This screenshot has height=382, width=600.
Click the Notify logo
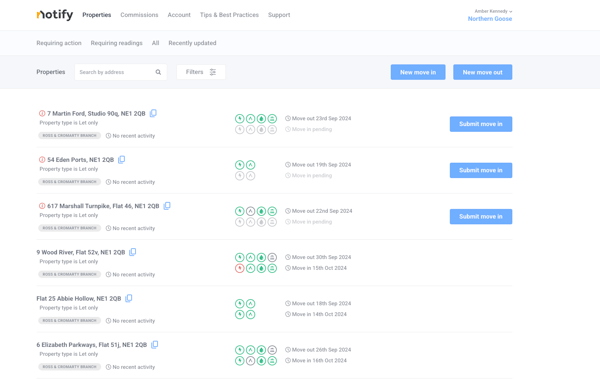[x=55, y=15]
